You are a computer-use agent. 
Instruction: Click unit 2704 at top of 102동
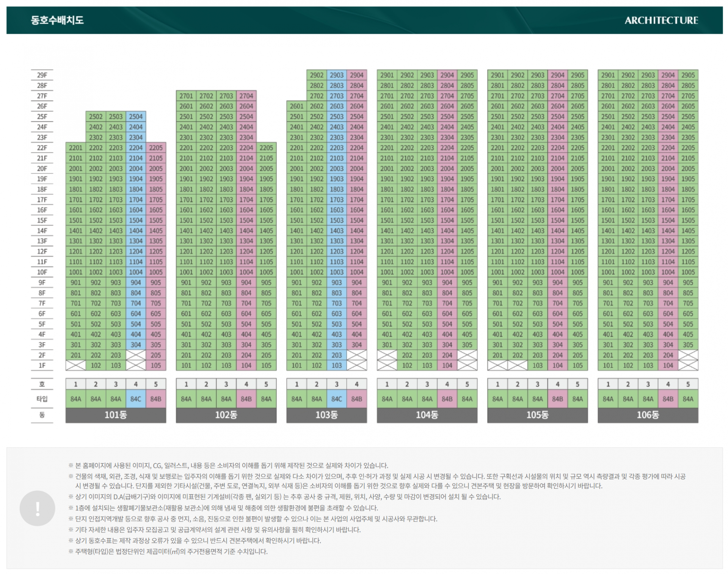point(246,96)
